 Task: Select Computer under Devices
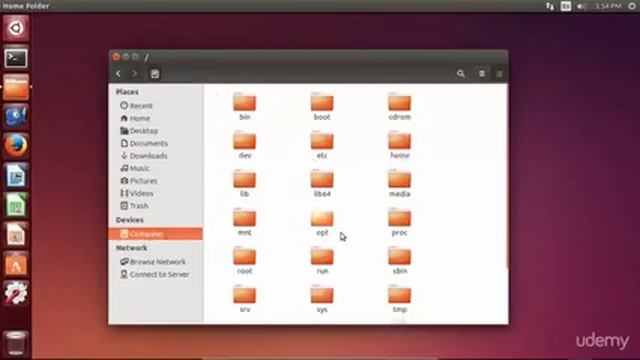click(156, 234)
